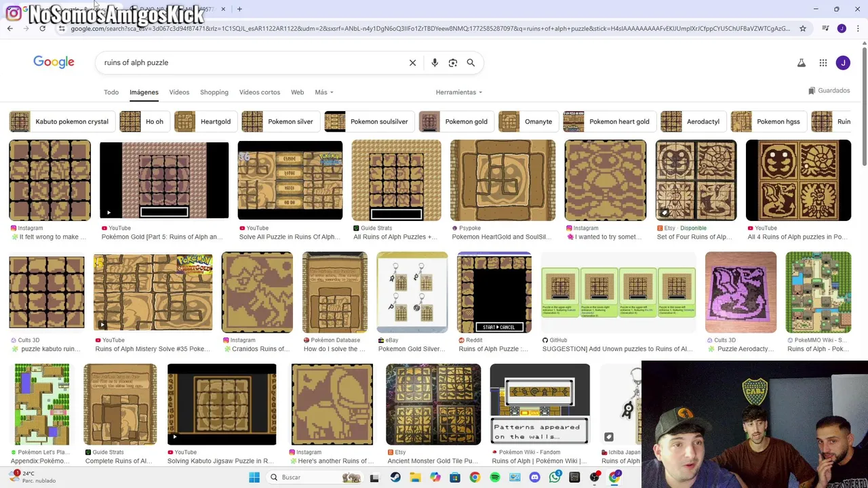The image size is (868, 488).
Task: Expand the Más search filter dropdown
Action: (324, 92)
